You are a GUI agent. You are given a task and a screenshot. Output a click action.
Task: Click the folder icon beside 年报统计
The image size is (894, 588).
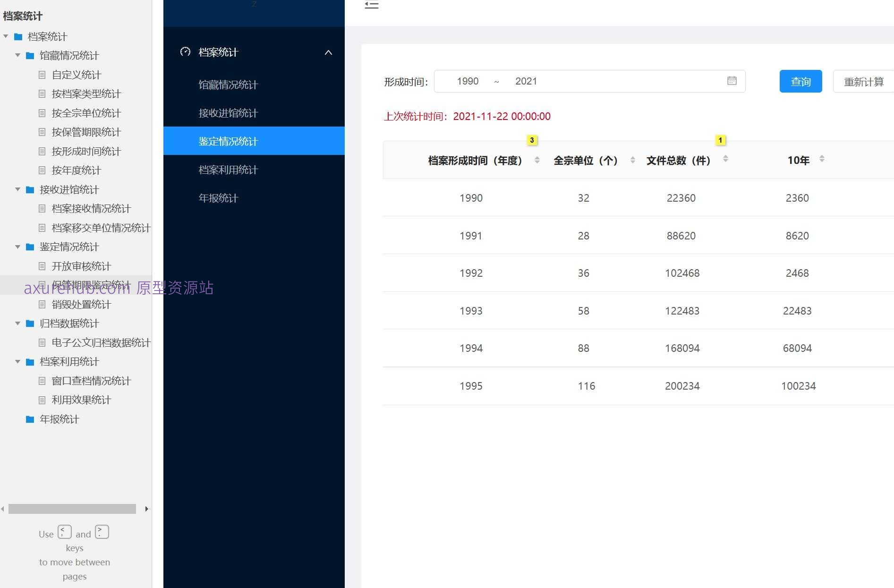pos(29,419)
